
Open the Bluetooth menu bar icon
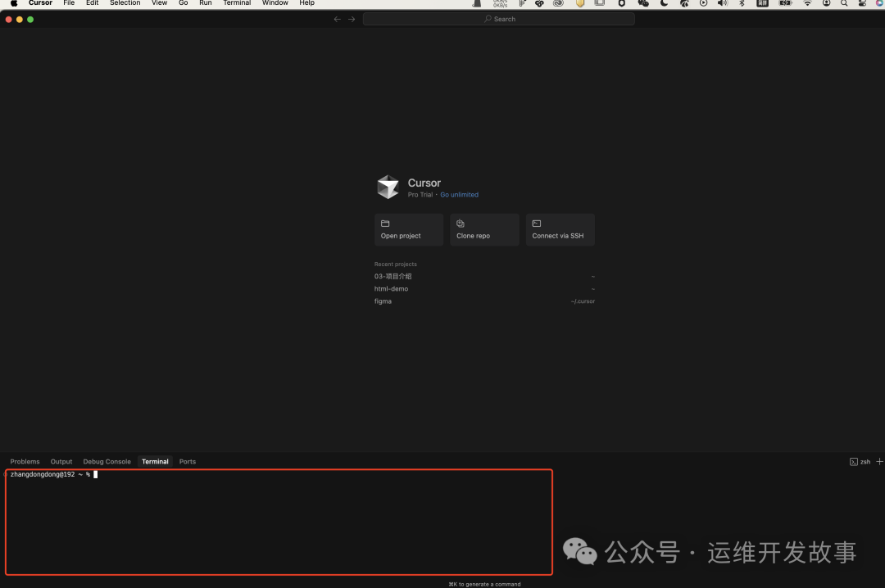point(742,2)
